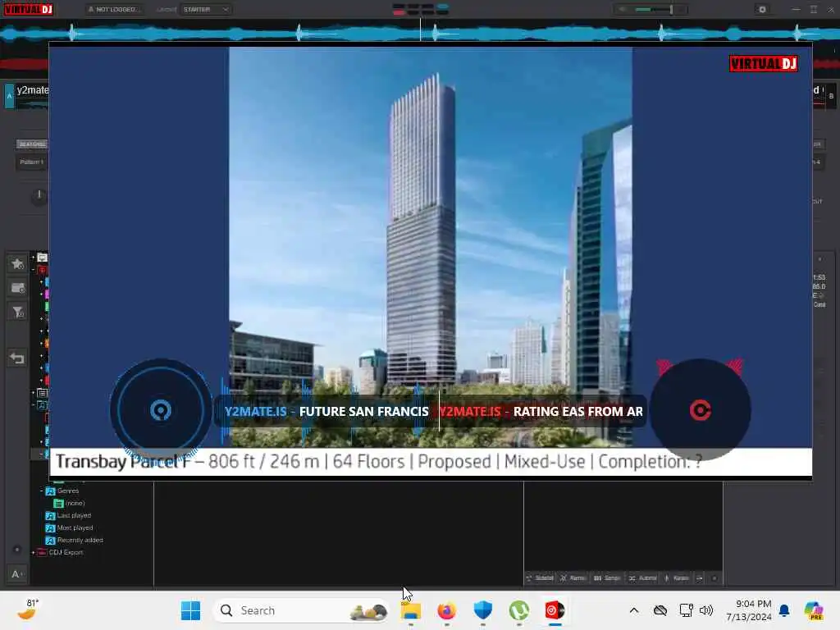840x630 pixels.
Task: Click the VirtualDJ logo on video window
Action: pos(764,64)
